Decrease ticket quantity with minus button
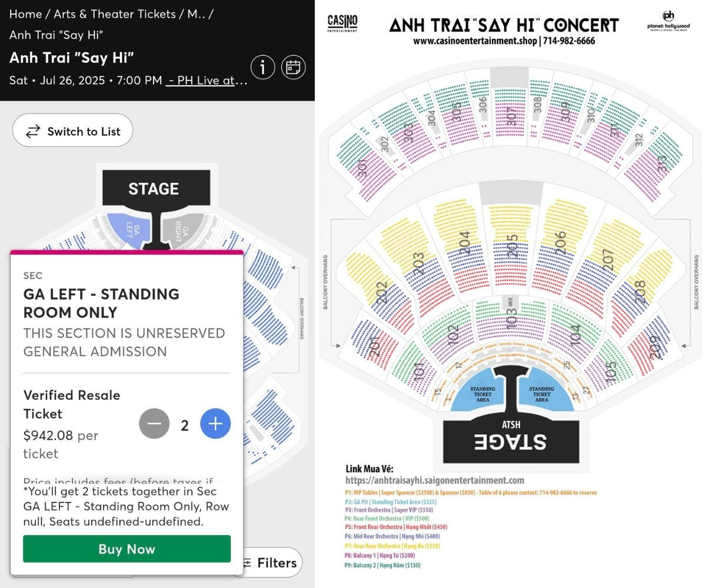 click(154, 424)
